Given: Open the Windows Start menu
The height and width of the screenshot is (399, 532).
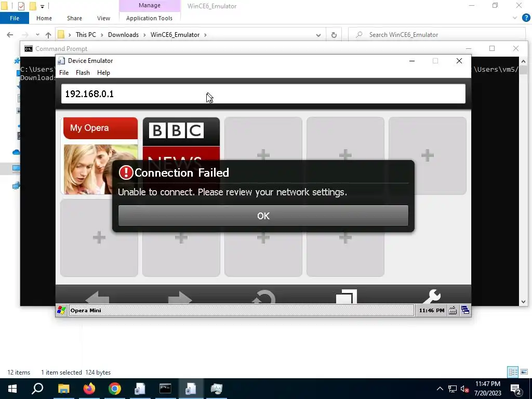Looking at the screenshot, I should coord(12,389).
